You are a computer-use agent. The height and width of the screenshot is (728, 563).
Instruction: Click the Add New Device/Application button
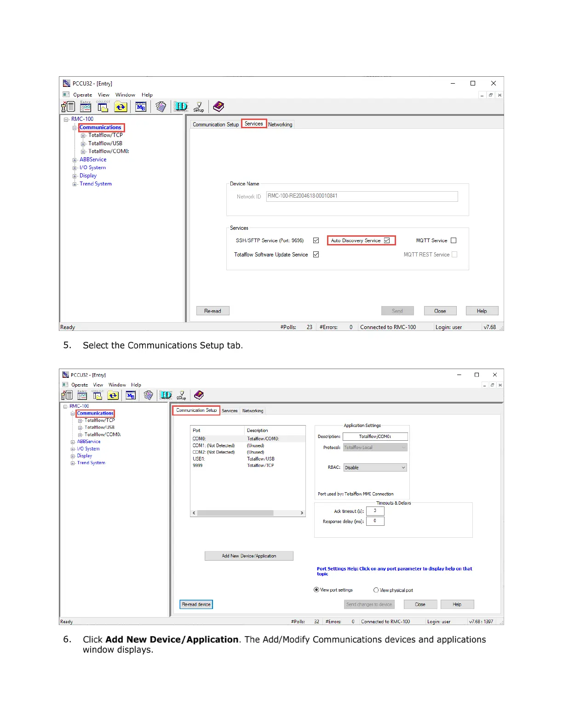(x=249, y=556)
